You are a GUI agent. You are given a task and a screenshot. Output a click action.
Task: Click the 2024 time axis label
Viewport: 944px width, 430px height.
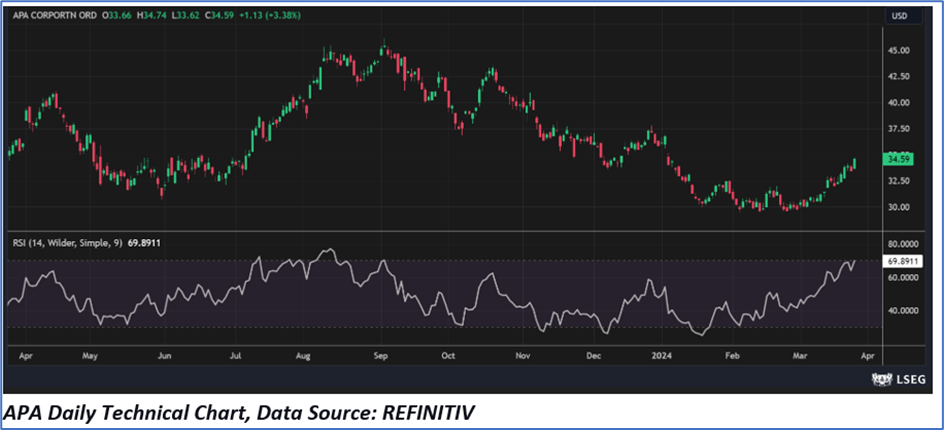point(662,356)
